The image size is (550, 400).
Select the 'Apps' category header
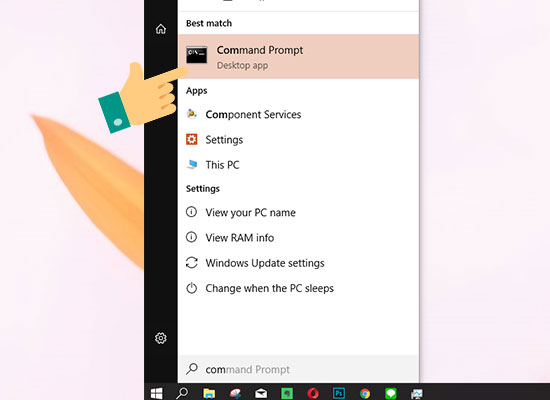coord(196,91)
